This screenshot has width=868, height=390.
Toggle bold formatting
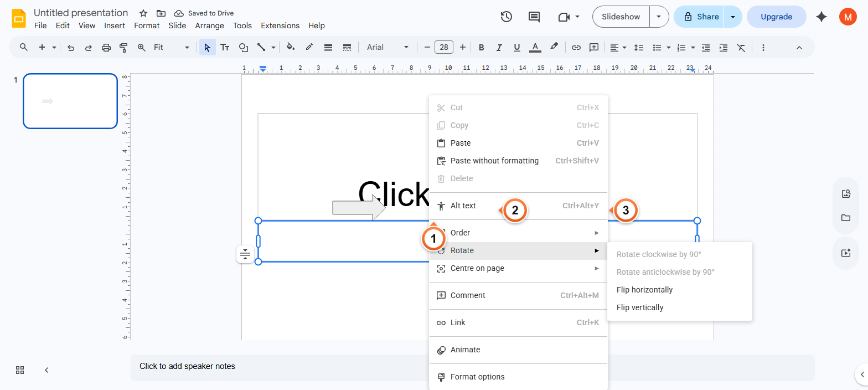(x=482, y=48)
